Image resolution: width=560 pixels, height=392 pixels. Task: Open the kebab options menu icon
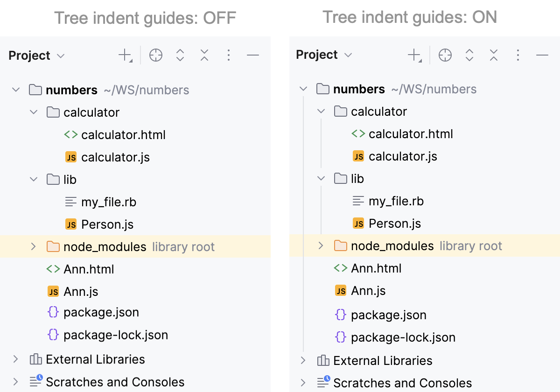coord(229,55)
